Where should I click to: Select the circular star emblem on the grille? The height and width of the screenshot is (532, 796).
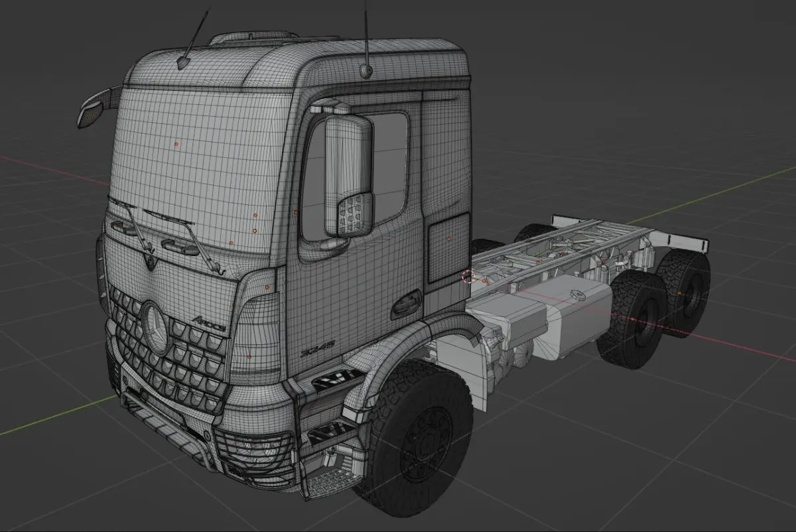[156, 328]
